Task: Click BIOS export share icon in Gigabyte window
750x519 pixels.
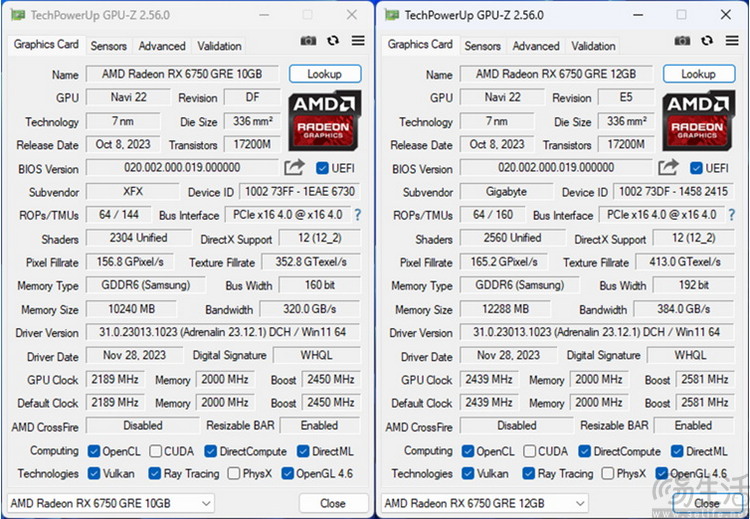Action: (668, 167)
